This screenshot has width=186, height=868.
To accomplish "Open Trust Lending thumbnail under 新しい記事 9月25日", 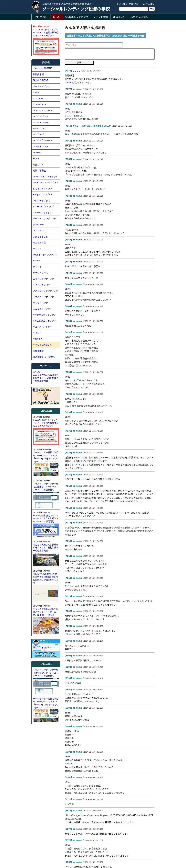I will [46, 500].
